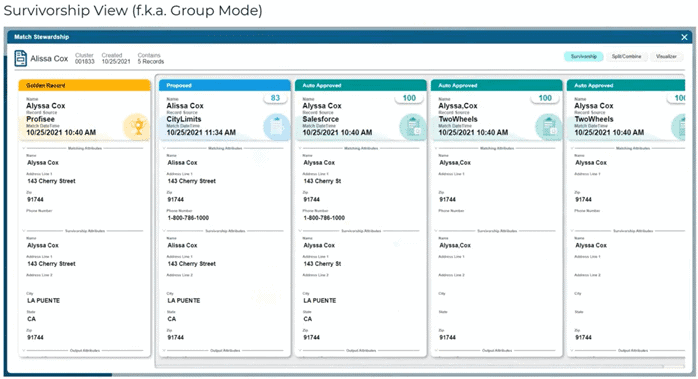Switch to the Survivorship view tab
This screenshot has width=698, height=379.
(x=584, y=57)
